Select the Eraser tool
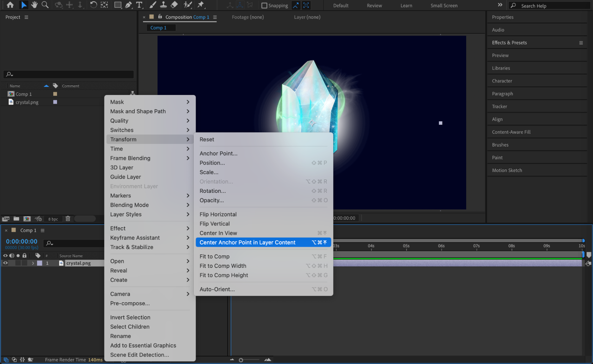Viewport: 593px width, 364px height. pos(174,5)
